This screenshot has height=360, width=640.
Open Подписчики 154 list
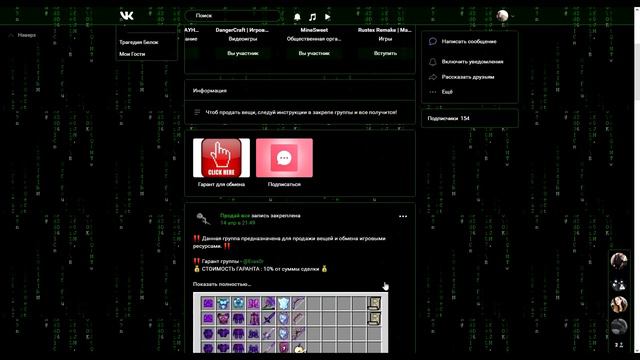pyautogui.click(x=448, y=118)
